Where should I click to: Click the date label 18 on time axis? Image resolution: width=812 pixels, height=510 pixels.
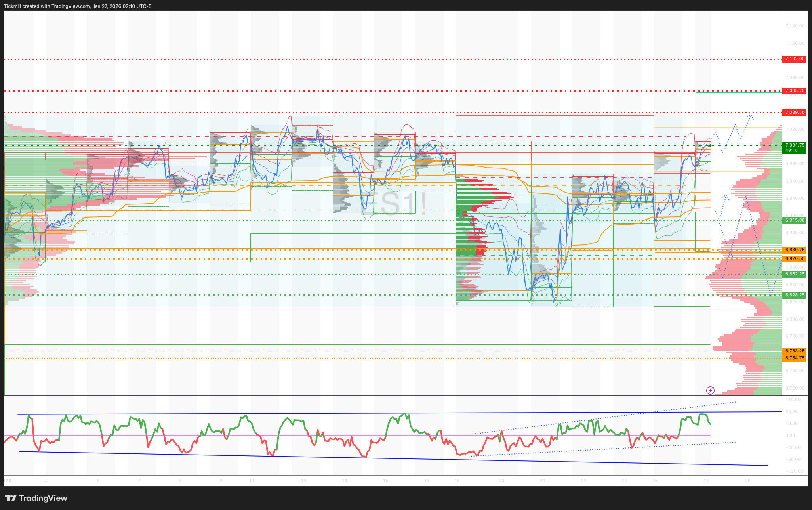[457, 481]
